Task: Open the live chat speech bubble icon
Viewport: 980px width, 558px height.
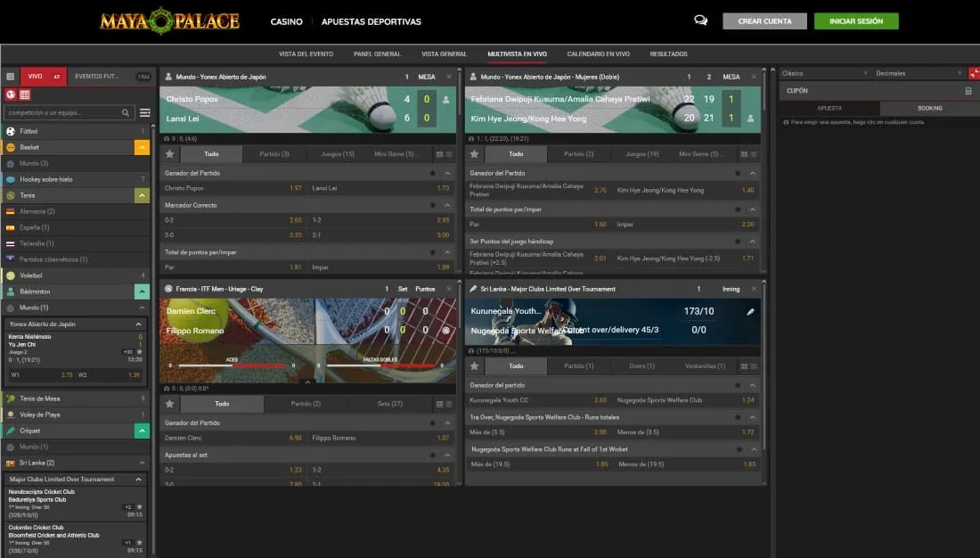Action: [700, 21]
